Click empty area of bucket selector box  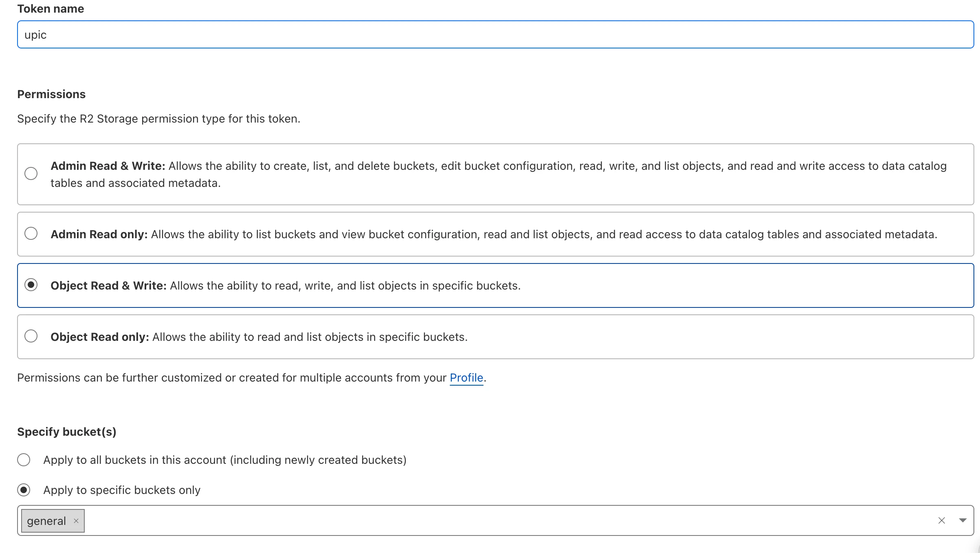click(x=489, y=520)
